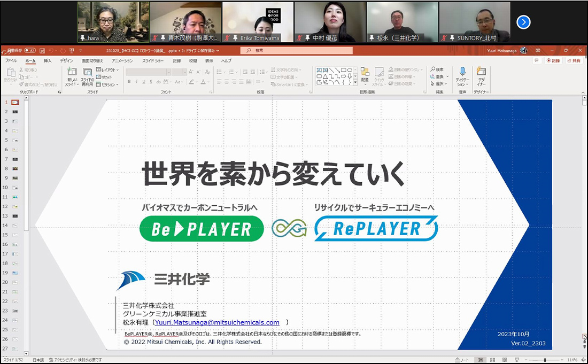588x364 pixels.
Task: Open the Insert (挿入) ribbon tab
Action: (48, 60)
